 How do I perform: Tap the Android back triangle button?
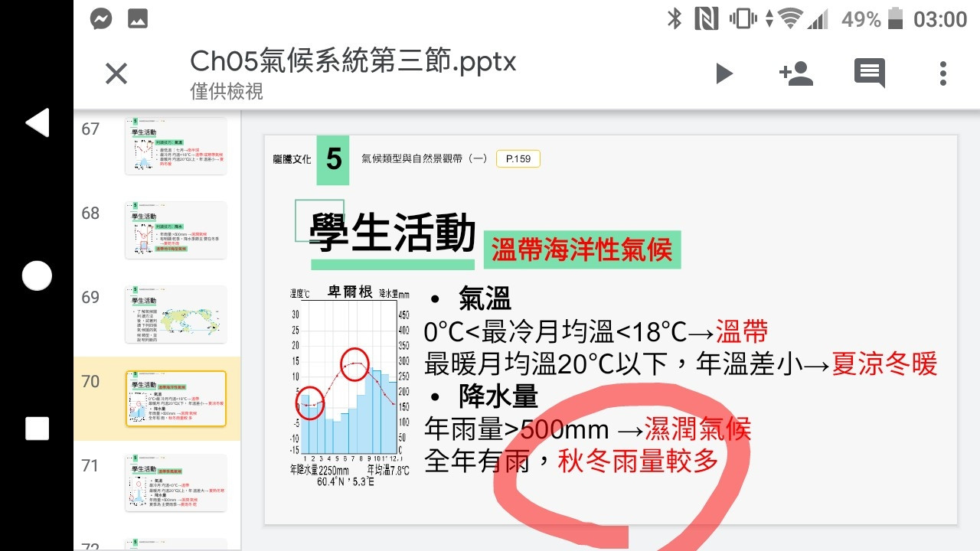tap(37, 122)
